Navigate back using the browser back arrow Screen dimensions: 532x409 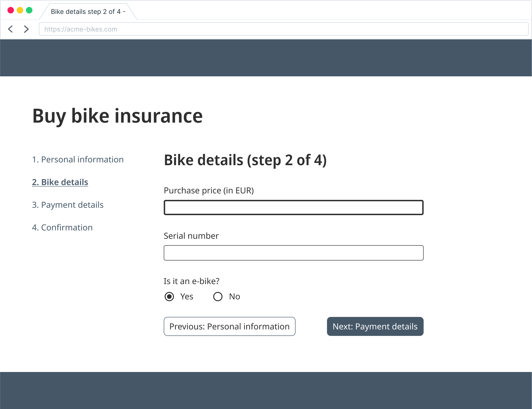click(x=10, y=29)
